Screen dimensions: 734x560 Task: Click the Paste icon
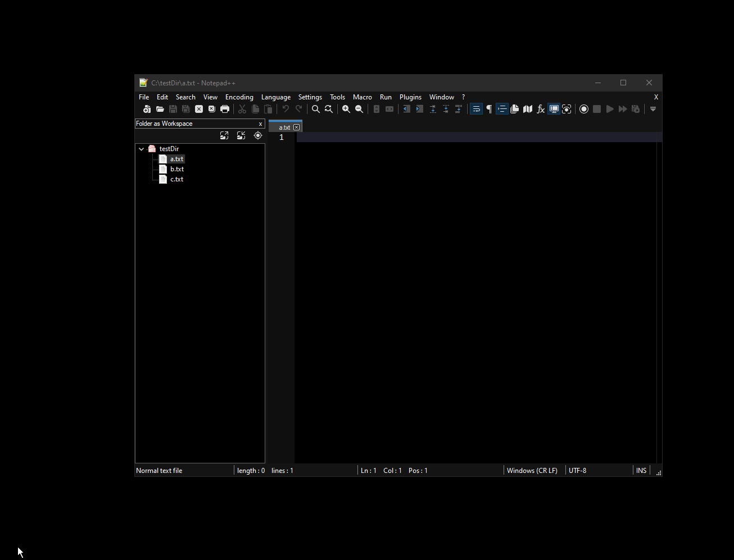(x=269, y=109)
